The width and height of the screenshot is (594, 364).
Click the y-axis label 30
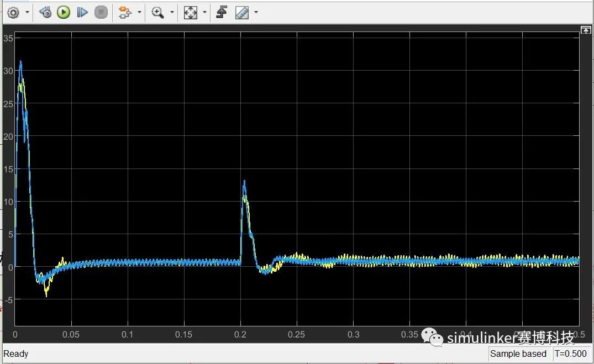coord(8,71)
